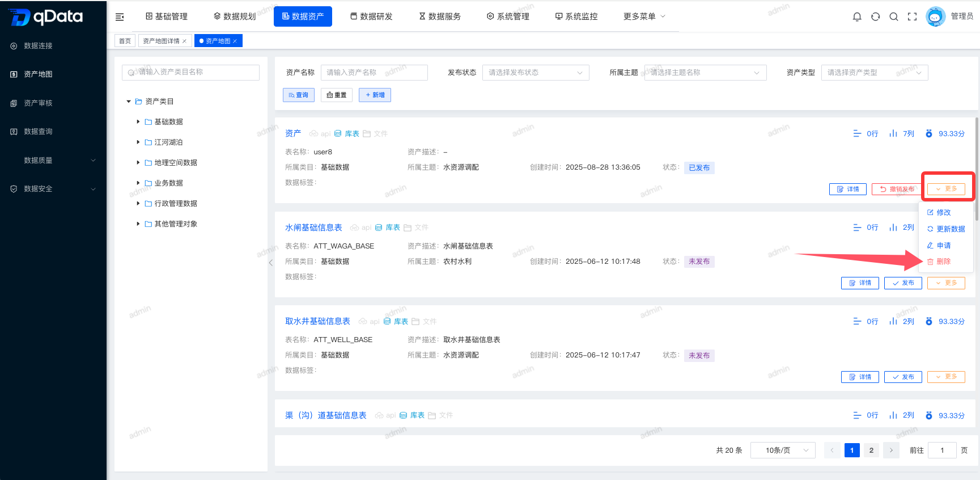Select 其他管理对象 in the tree
Image resolution: width=980 pixels, height=480 pixels.
tap(176, 224)
